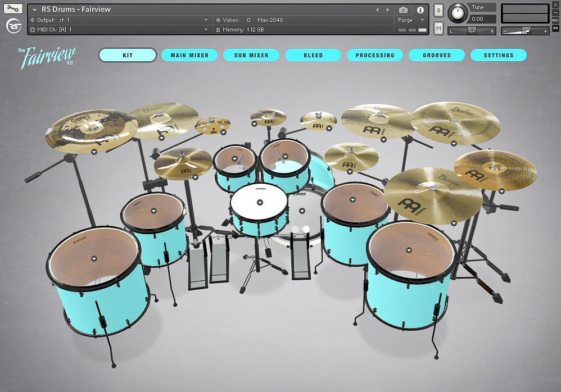Show instrument info with the i icon
Screen dimensions: 561x392
[x=420, y=10]
